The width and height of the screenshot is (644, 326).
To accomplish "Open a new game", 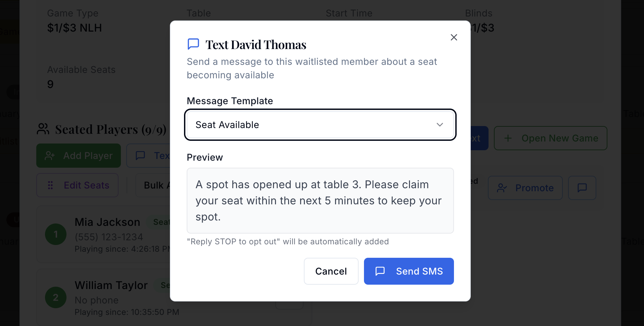I will (x=550, y=138).
